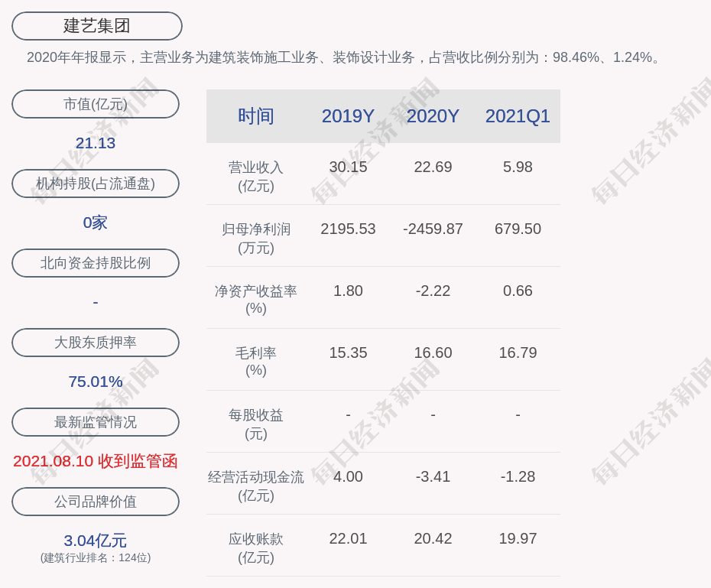Select net profit value 679.50
The image size is (711, 588).
point(518,229)
